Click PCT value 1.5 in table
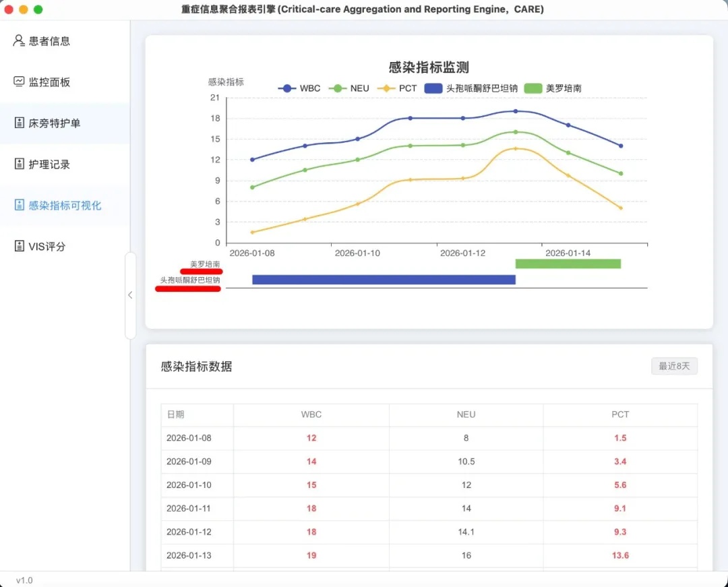This screenshot has width=728, height=587. pos(620,438)
